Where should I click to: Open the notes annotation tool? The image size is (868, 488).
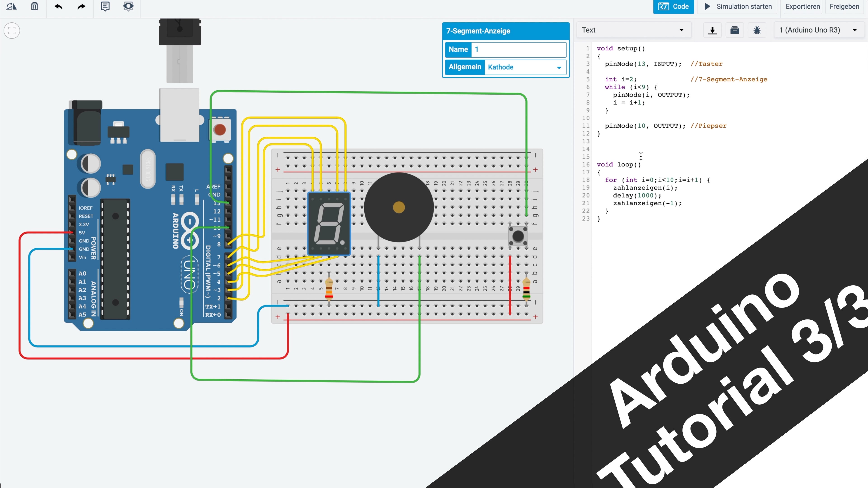105,6
